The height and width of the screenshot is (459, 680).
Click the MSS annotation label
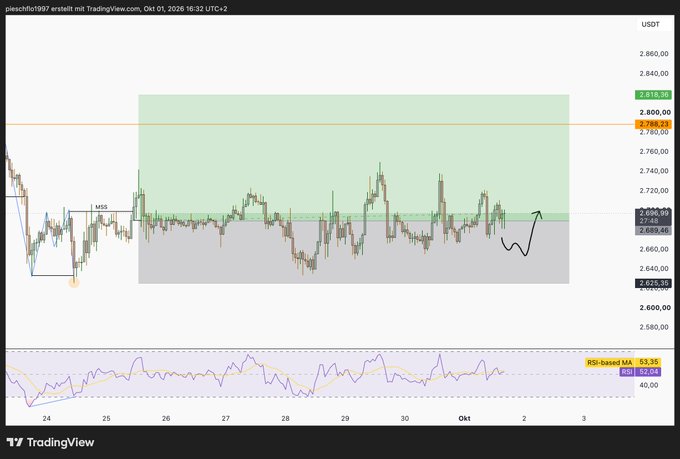101,207
